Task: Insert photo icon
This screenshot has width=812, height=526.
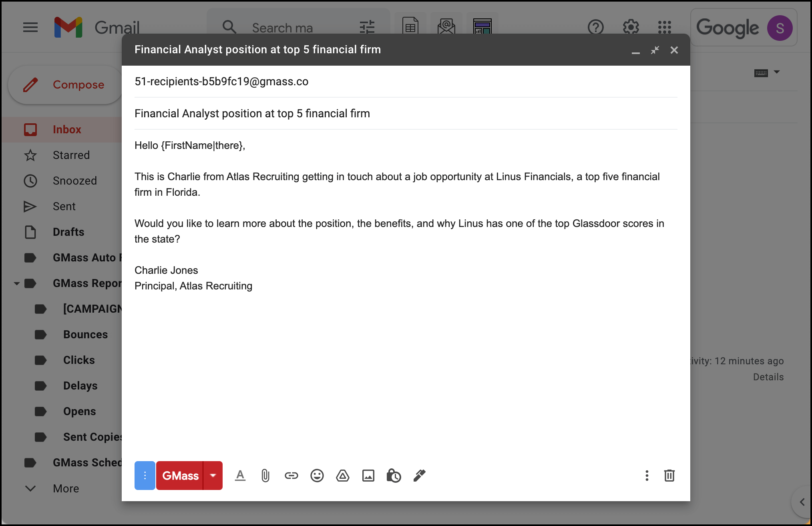Action: [368, 476]
